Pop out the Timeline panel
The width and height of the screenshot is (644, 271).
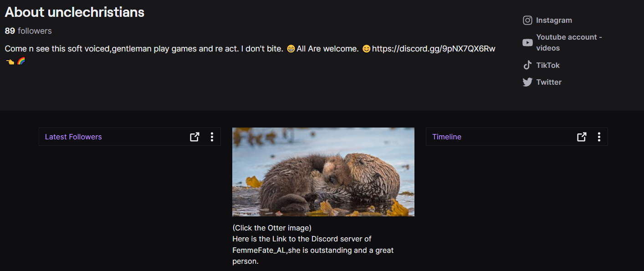582,137
